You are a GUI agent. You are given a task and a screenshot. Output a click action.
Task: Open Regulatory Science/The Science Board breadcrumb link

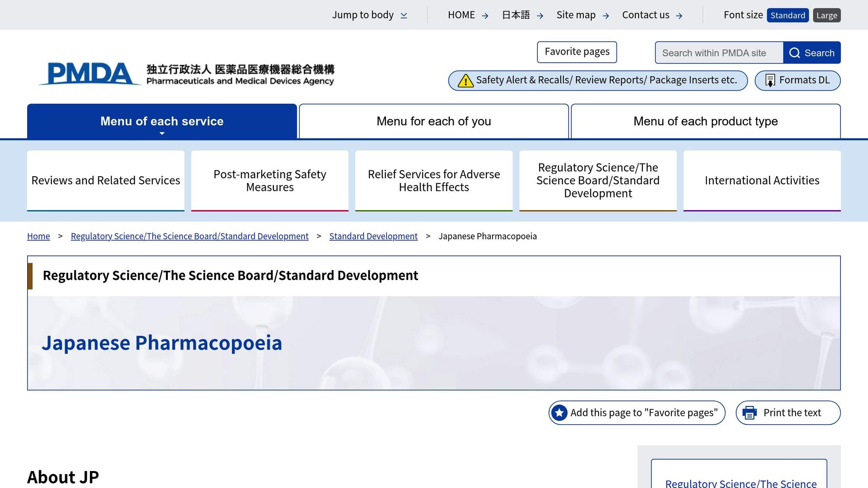click(189, 236)
